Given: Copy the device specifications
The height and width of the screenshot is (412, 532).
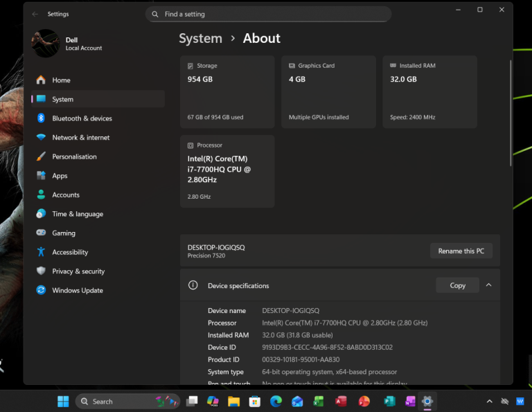Looking at the screenshot, I should pos(457,285).
